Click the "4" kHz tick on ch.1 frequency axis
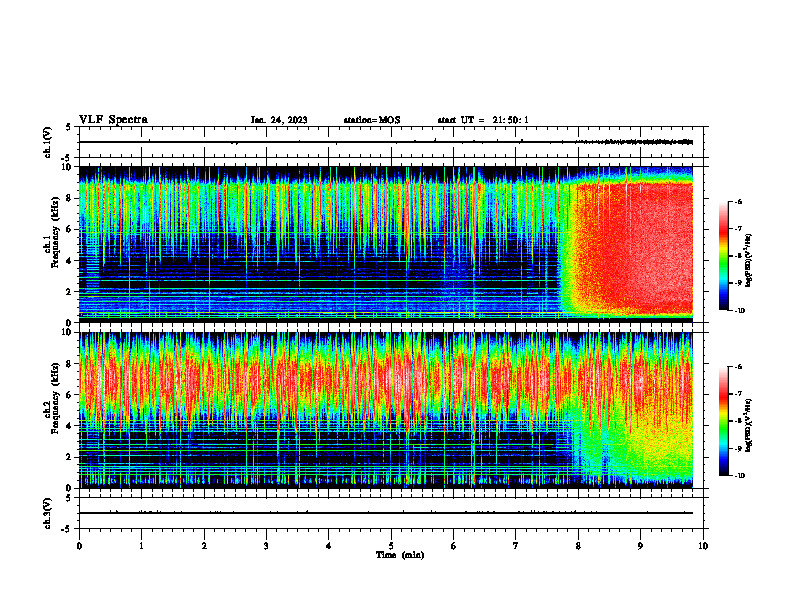 70,261
